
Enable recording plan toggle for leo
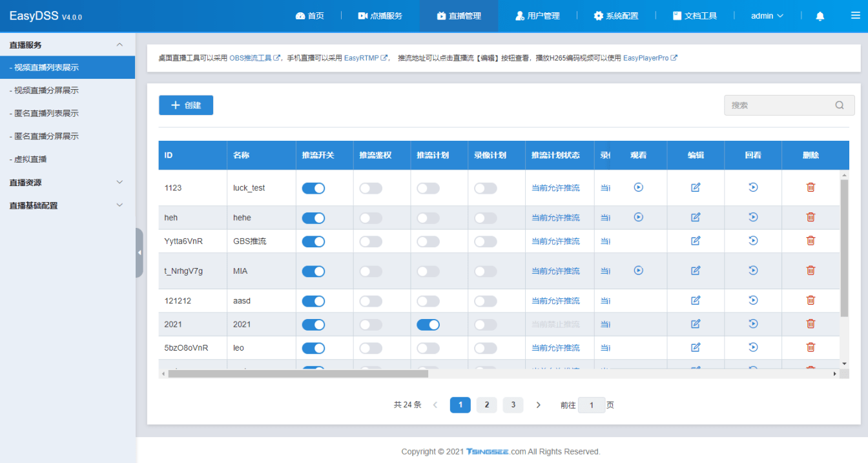pyautogui.click(x=486, y=348)
